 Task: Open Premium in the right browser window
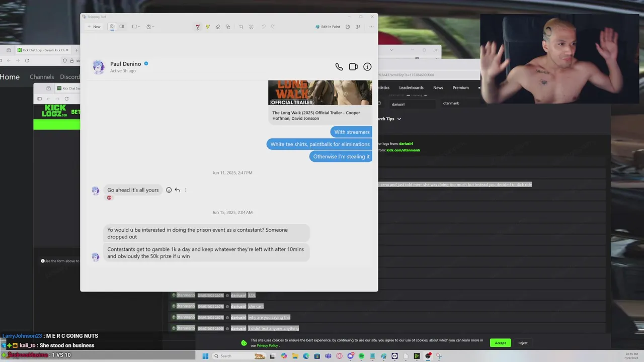(x=460, y=87)
